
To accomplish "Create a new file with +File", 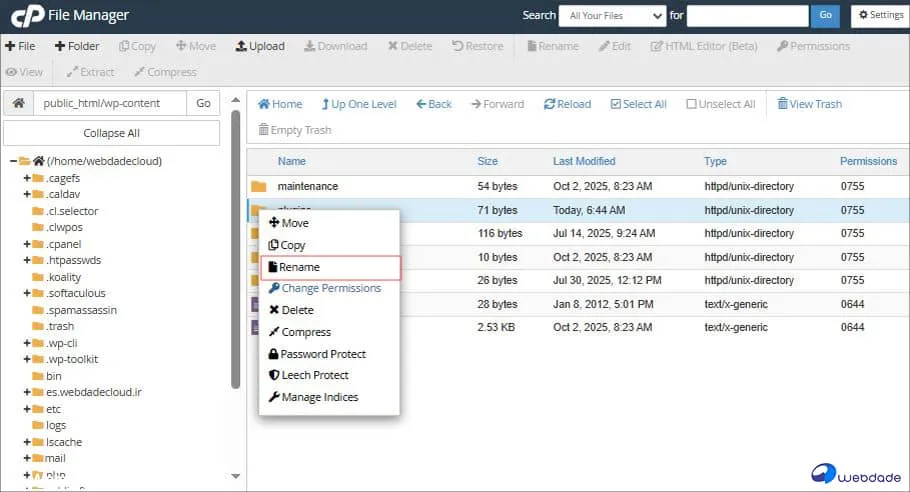I will click(20, 46).
